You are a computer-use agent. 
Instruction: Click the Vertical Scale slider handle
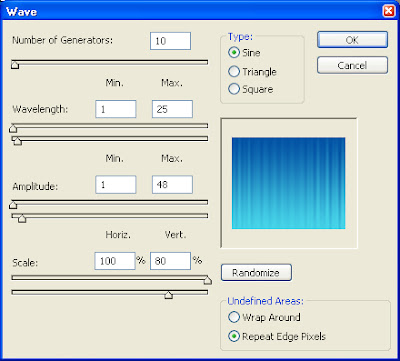169,295
